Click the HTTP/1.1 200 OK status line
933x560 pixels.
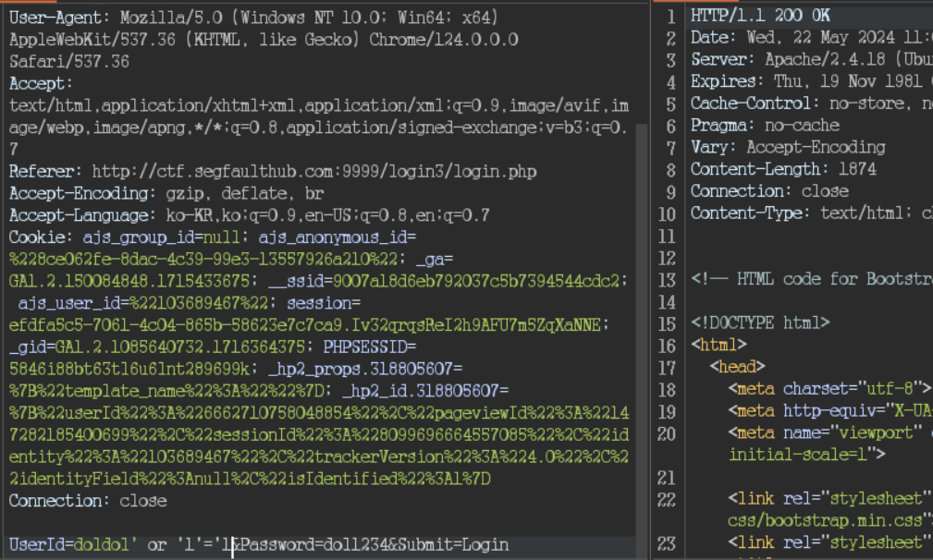760,16
